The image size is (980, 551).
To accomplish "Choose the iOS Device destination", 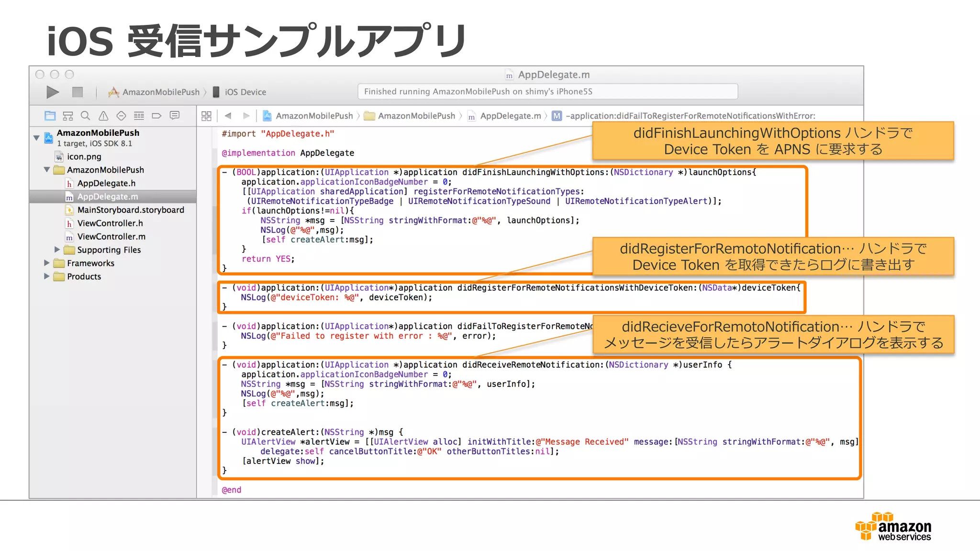I will pos(239,92).
